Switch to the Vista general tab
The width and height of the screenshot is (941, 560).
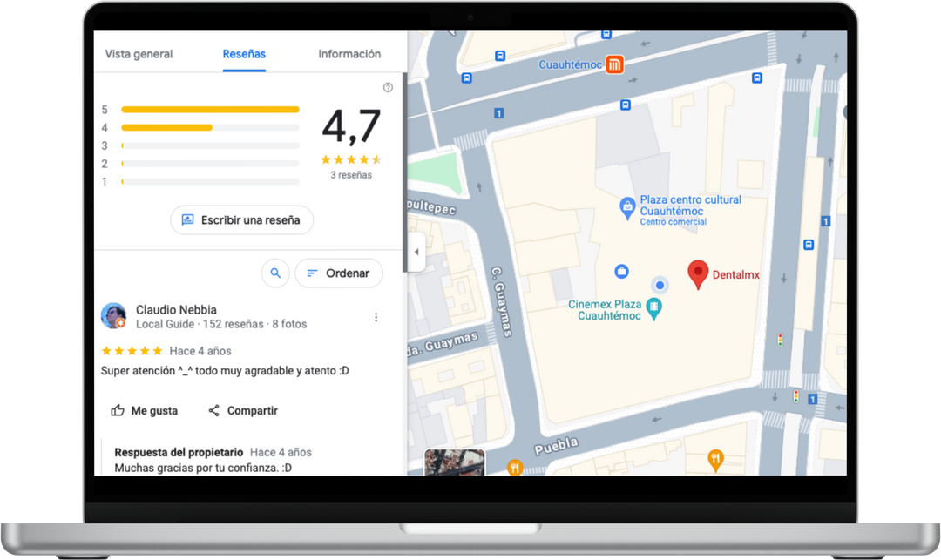tap(139, 54)
